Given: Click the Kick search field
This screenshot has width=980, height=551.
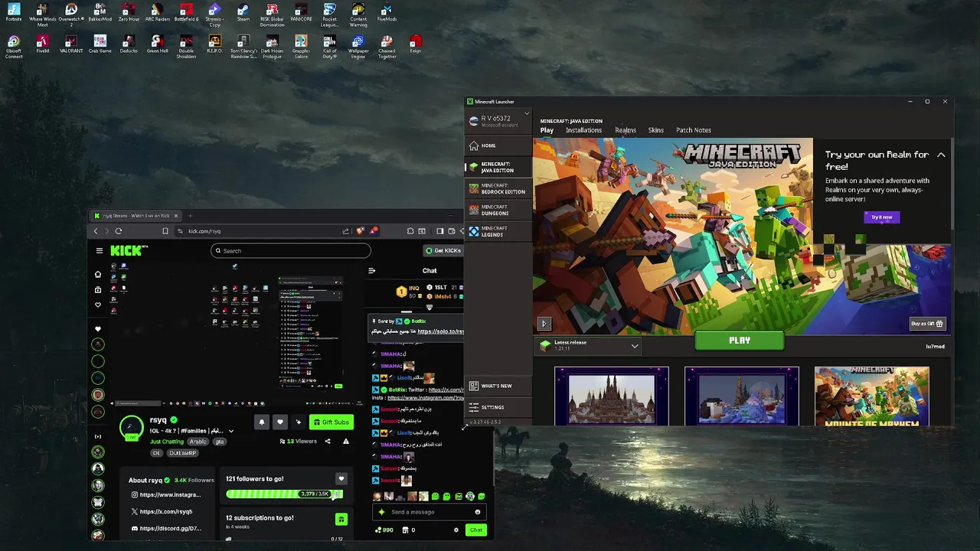Looking at the screenshot, I should coord(291,250).
